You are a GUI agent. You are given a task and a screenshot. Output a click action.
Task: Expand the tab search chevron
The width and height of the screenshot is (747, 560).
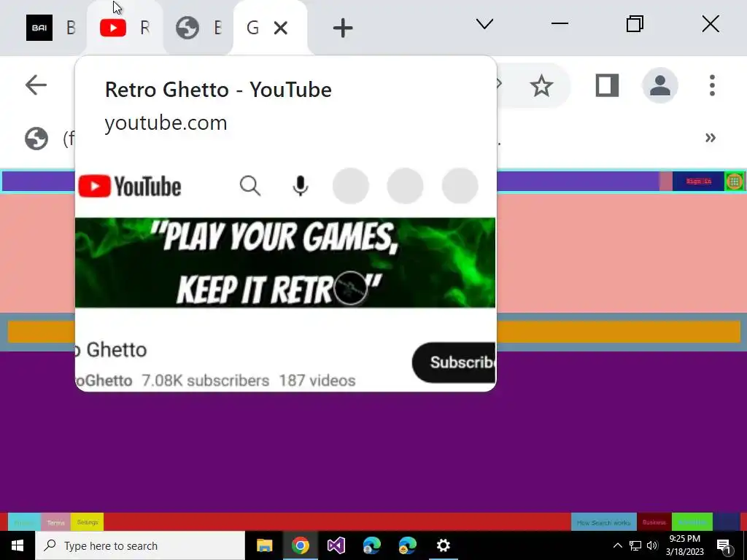pos(484,24)
